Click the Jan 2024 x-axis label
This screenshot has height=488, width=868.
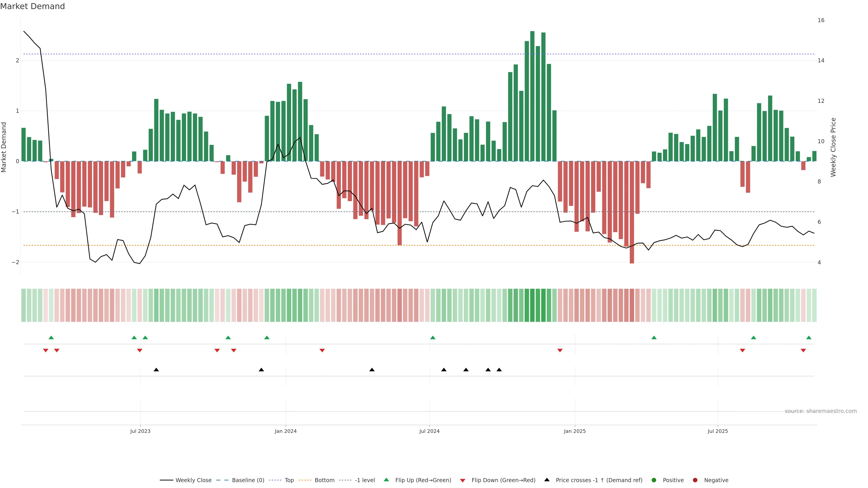[285, 431]
